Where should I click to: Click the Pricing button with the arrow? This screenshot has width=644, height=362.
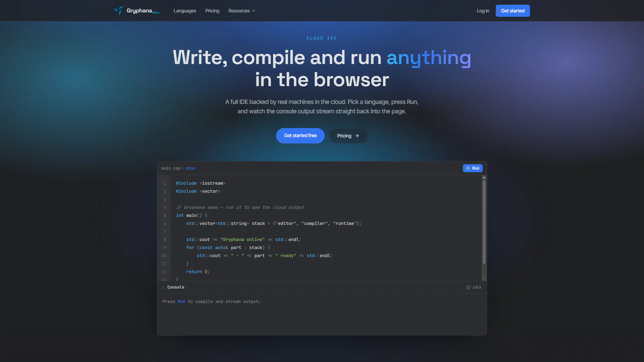coord(348,136)
